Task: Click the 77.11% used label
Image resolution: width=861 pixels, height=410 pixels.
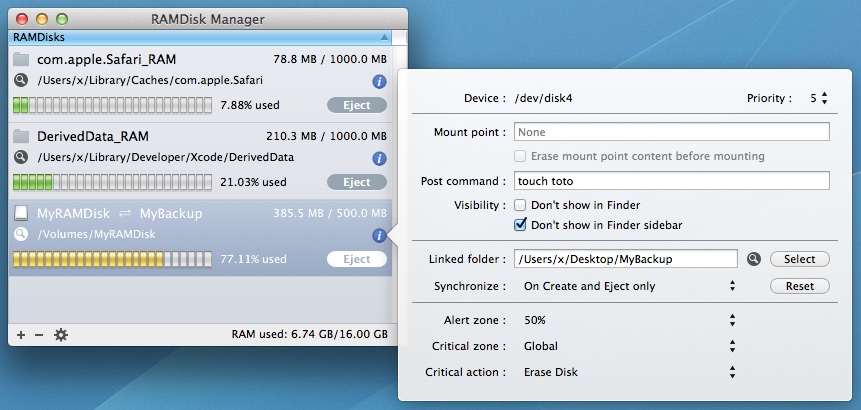Action: pos(253,259)
